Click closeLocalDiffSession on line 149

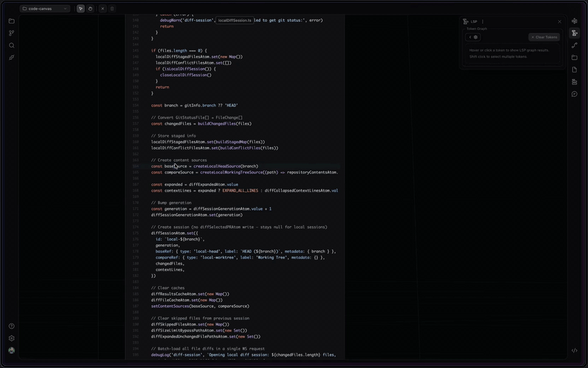(183, 75)
